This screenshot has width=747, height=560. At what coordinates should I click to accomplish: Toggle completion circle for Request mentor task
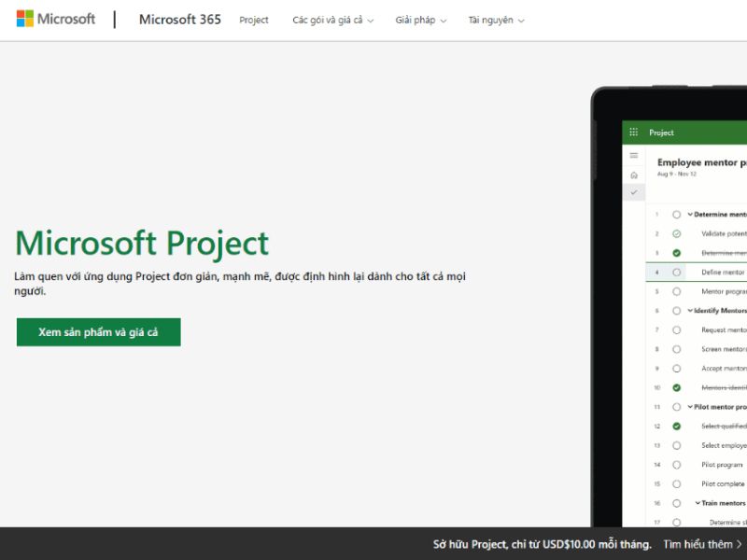[676, 330]
